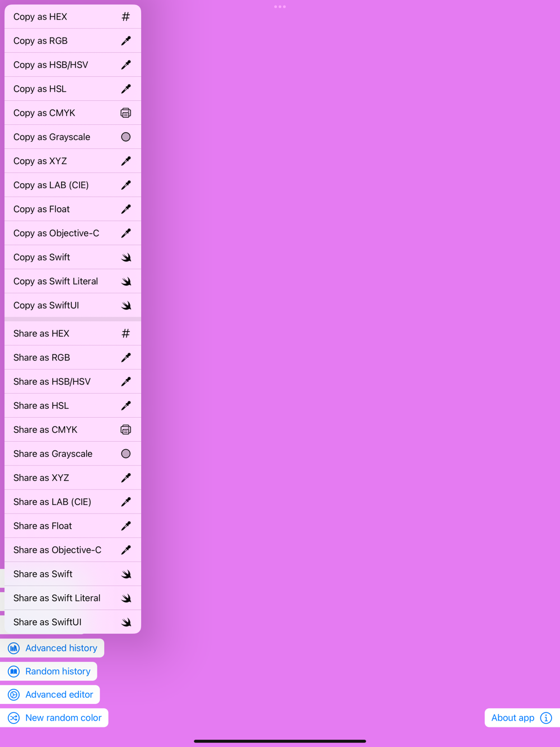Screen dimensions: 560x747
Task: Select Copy as Swift Literal
Action: (73, 282)
